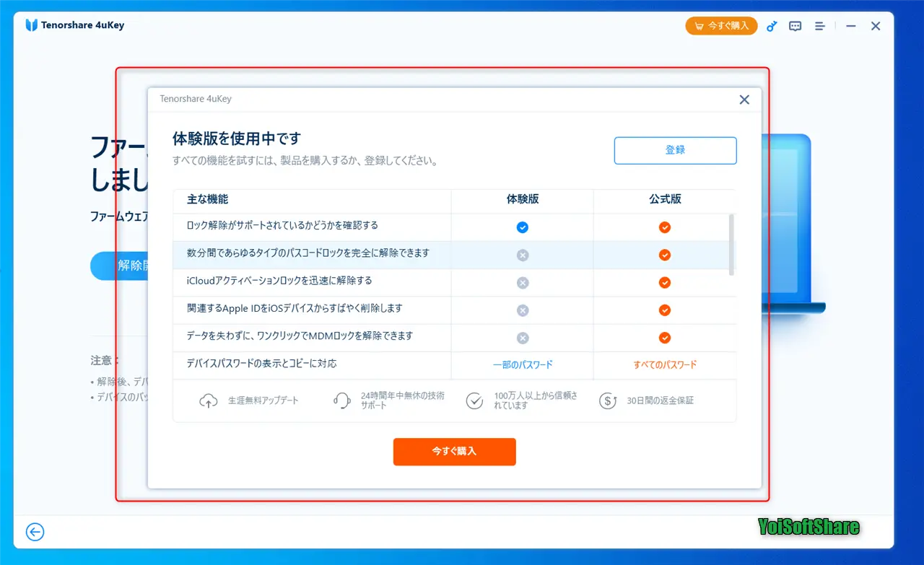This screenshot has height=565, width=924.
Task: Click 100万人以上から信頼されています label
Action: 536,401
